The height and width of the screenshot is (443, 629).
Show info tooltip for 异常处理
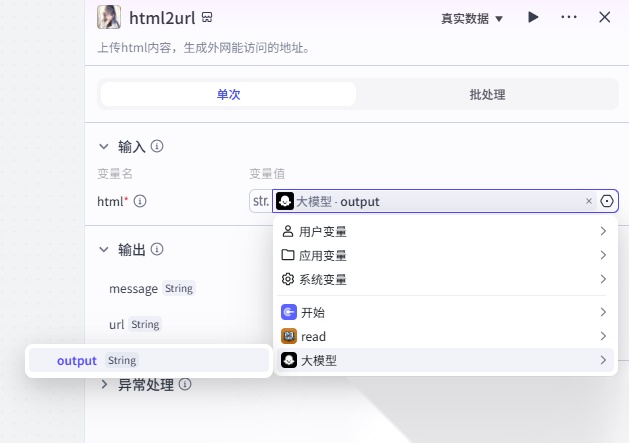point(185,384)
